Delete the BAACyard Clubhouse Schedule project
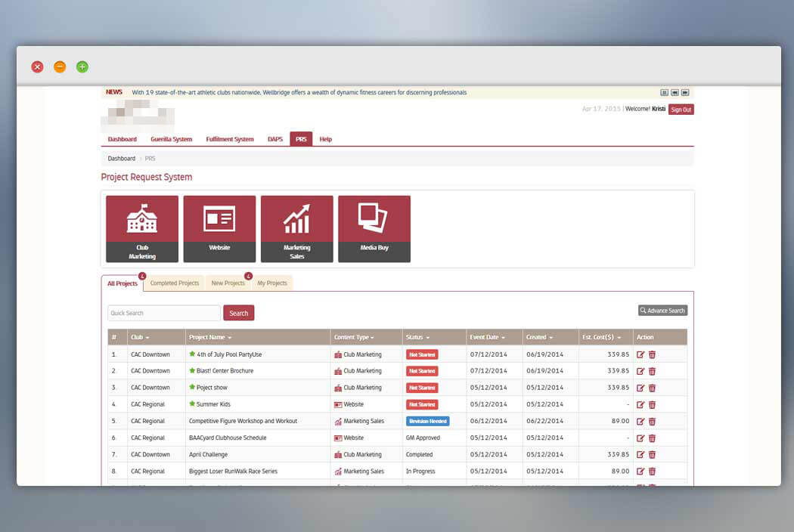The height and width of the screenshot is (532, 794). tap(652, 438)
